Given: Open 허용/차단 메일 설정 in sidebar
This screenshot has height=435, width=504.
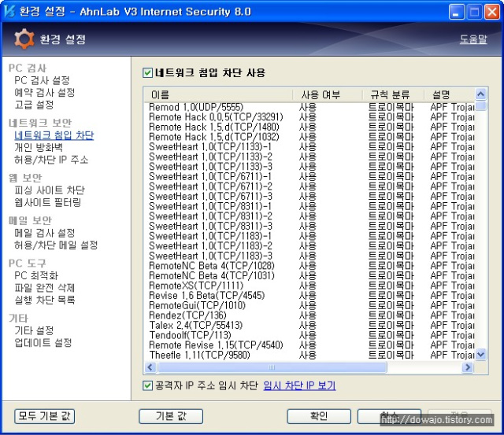Looking at the screenshot, I should tap(56, 245).
